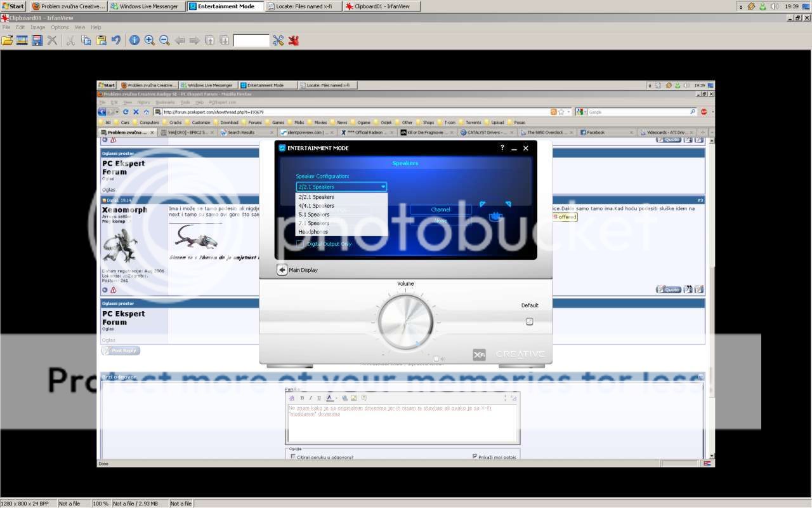Open the Options menu in IrfanView
Image resolution: width=812 pixels, height=508 pixels.
[60, 27]
